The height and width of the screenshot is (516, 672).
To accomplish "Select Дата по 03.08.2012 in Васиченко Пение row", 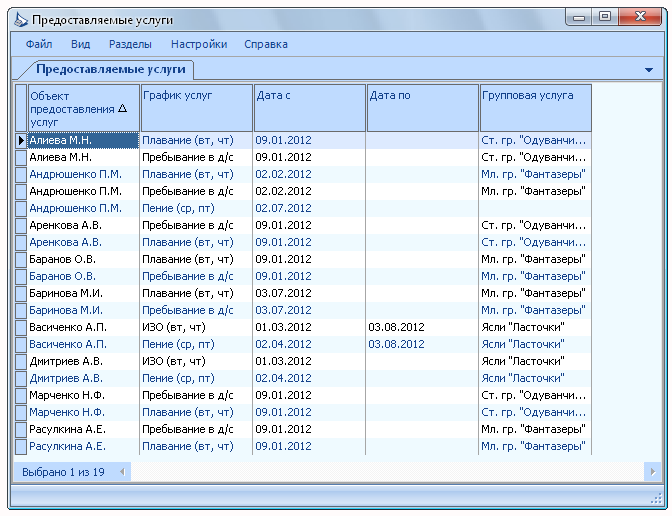I will (x=422, y=345).
